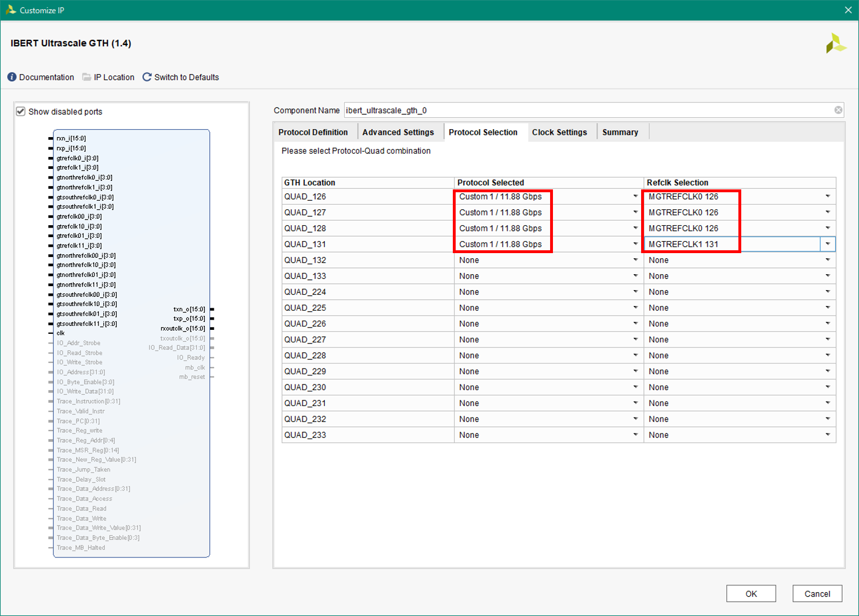
Task: Open QUAD_133 Protocol Selected dropdown
Action: (x=635, y=276)
